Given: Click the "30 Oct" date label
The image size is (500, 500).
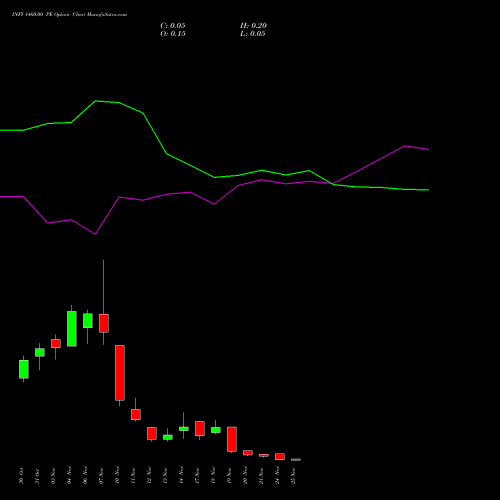Looking at the screenshot, I should (x=21, y=476).
